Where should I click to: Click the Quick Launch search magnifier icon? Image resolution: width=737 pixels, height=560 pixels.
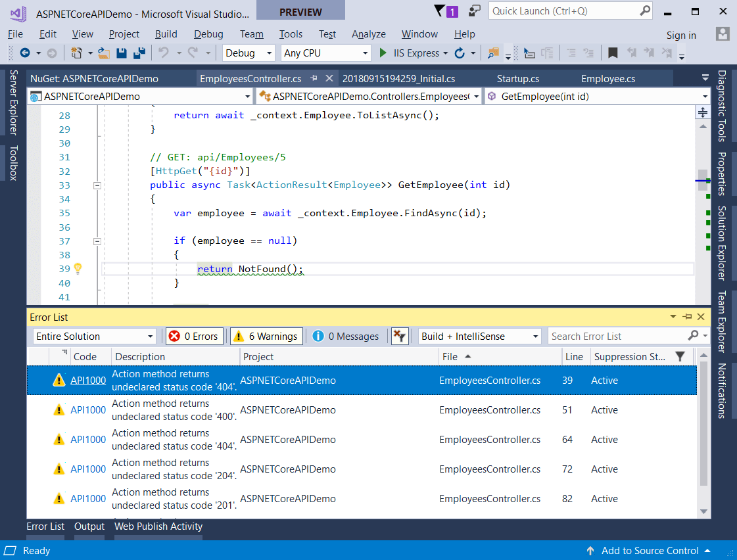(x=645, y=11)
